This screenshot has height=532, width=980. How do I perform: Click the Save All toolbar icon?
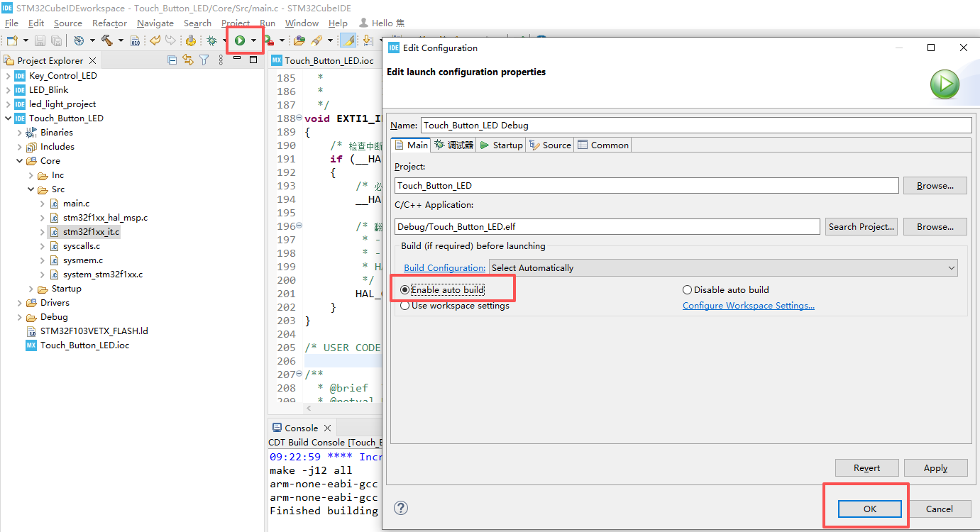click(55, 40)
